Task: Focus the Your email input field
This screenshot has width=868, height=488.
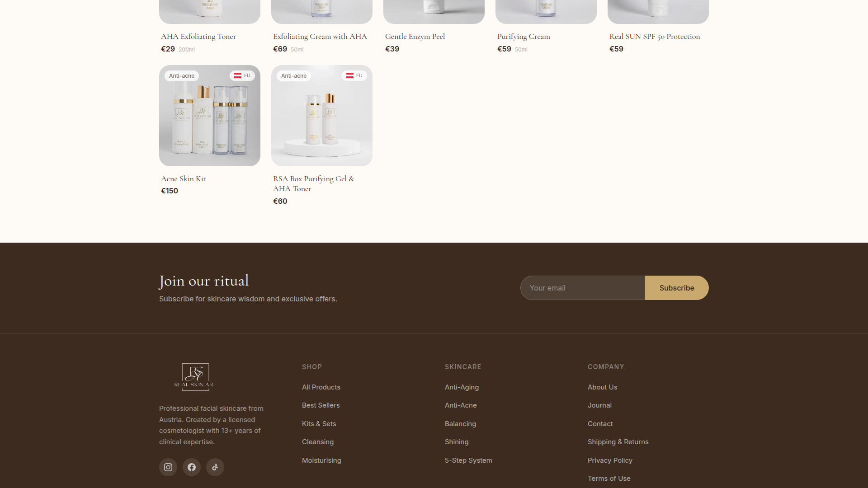Action: [582, 288]
